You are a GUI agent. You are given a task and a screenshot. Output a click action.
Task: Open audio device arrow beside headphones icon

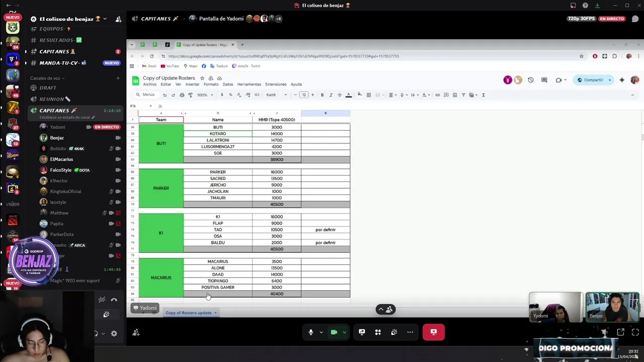coord(104,333)
